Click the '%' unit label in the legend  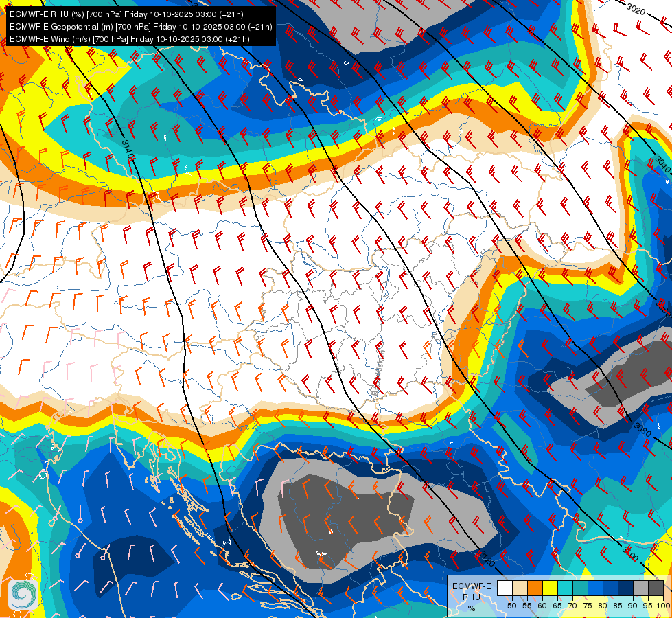(x=472, y=608)
